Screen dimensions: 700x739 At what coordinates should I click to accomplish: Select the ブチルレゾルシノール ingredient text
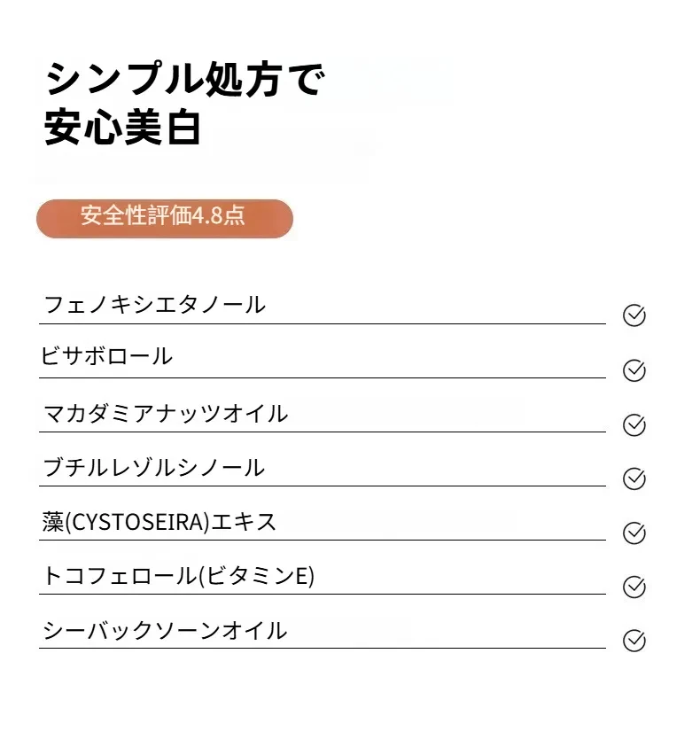(x=153, y=468)
